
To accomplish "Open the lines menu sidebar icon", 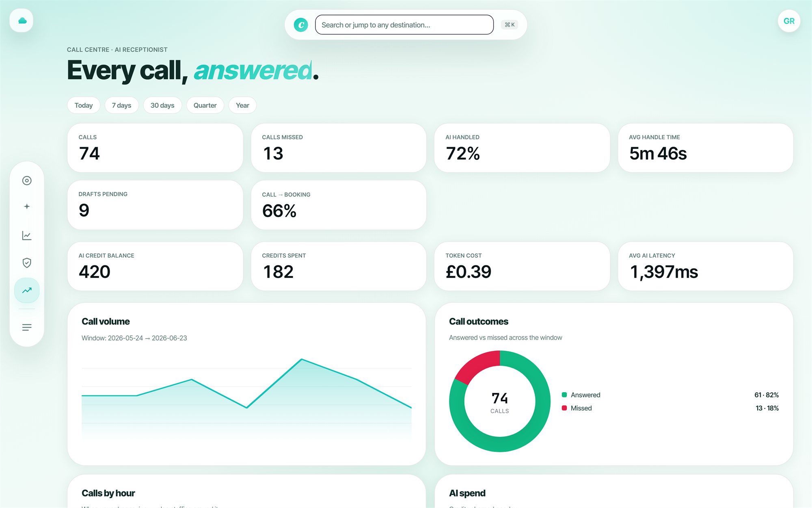I will [27, 327].
